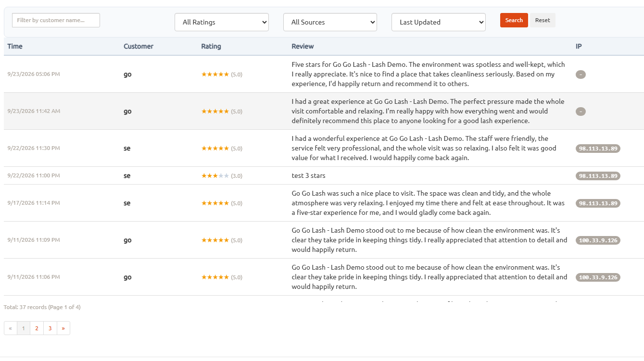This screenshot has width=644, height=361.
Task: Expand the Last Updated sort dropdown
Action: click(439, 22)
